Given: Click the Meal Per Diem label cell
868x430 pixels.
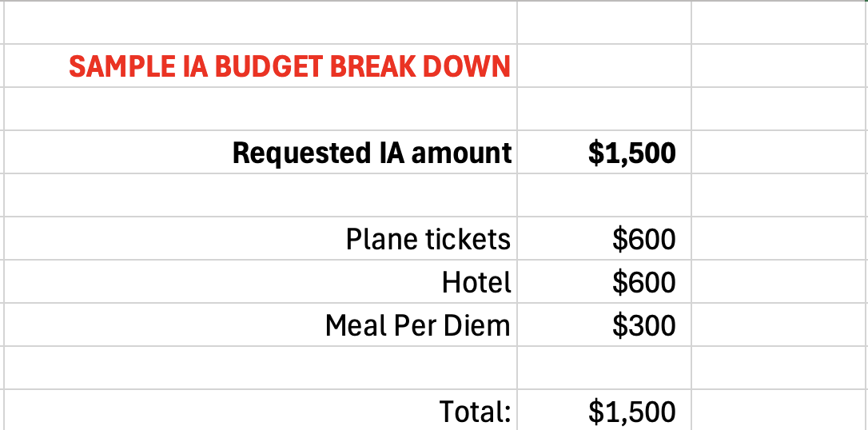Looking at the screenshot, I should [417, 325].
